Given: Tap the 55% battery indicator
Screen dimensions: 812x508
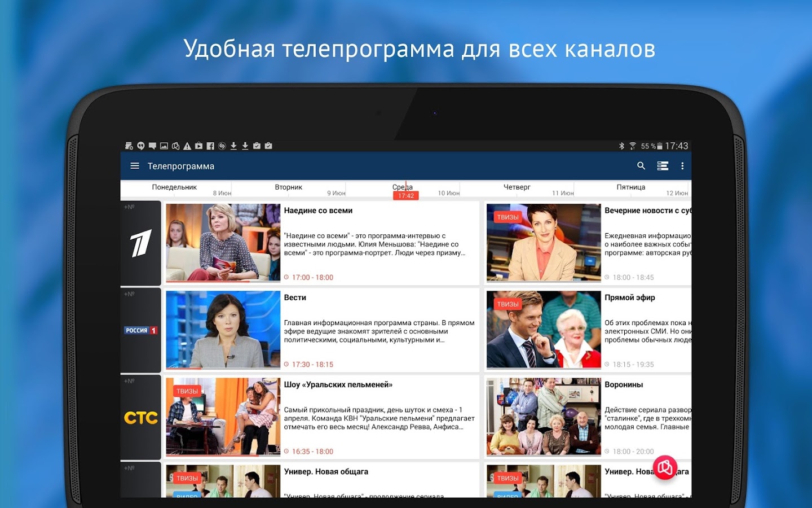Looking at the screenshot, I should coord(651,146).
